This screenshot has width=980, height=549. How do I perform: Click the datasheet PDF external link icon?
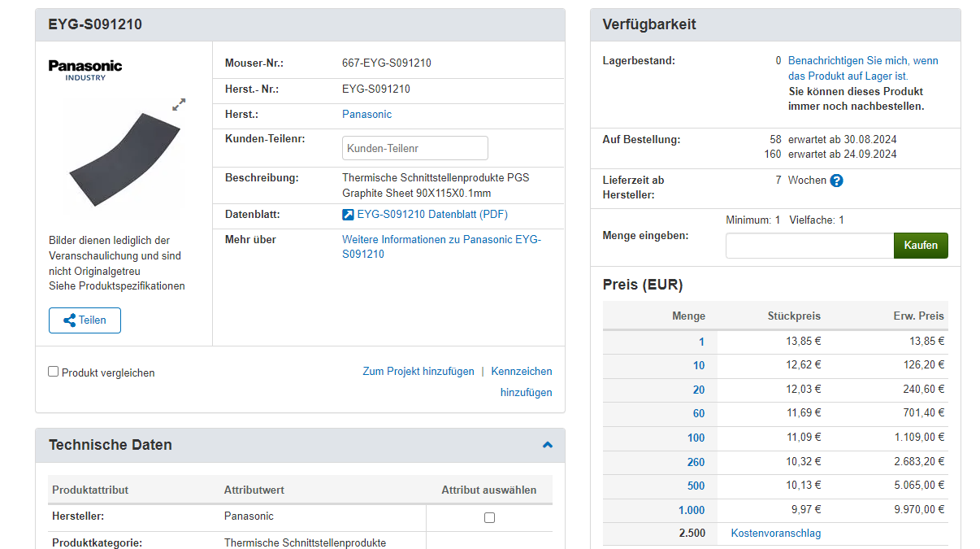point(348,215)
